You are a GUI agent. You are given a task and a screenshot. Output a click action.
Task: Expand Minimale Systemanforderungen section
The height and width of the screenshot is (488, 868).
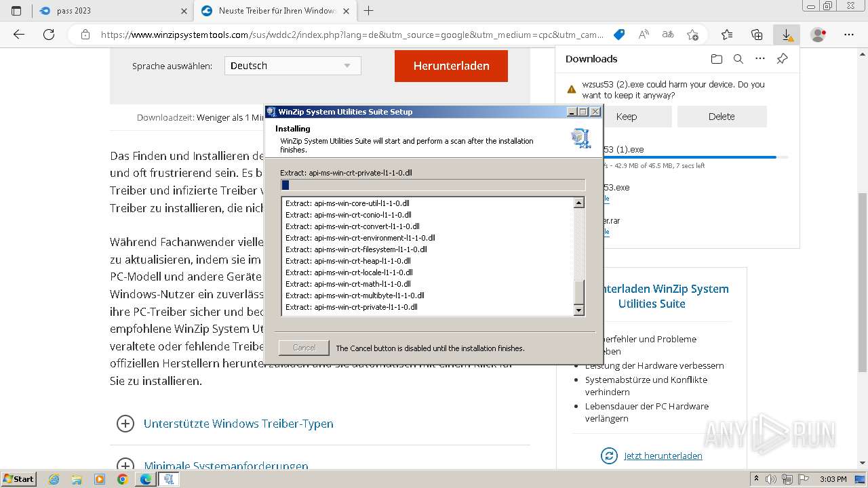point(213,466)
